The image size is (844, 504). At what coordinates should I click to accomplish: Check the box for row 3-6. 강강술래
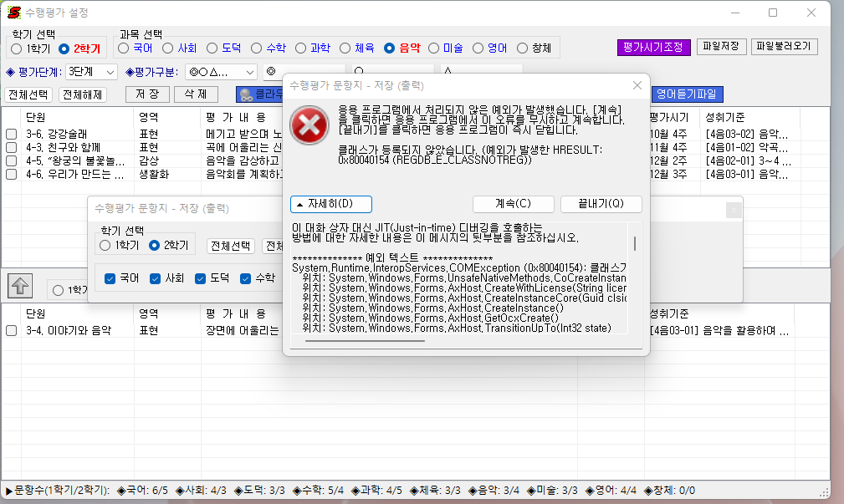(12, 134)
